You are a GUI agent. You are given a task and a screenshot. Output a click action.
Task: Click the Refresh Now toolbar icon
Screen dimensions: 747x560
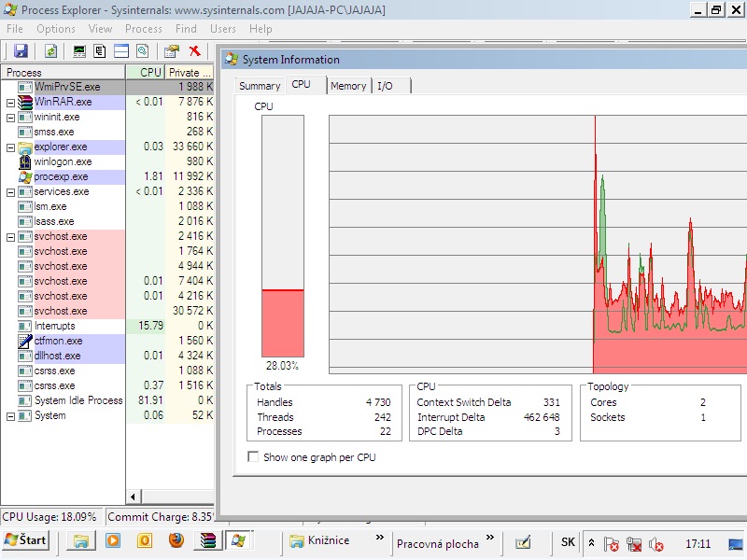50,51
